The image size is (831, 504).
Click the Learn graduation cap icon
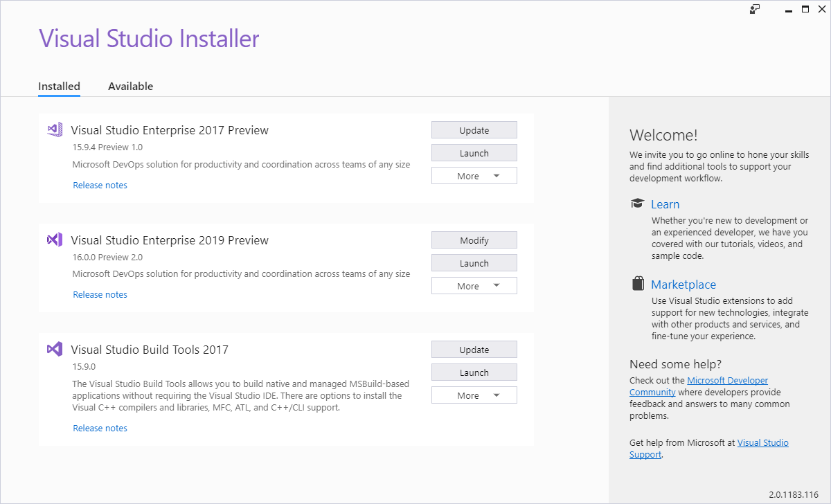coord(637,203)
